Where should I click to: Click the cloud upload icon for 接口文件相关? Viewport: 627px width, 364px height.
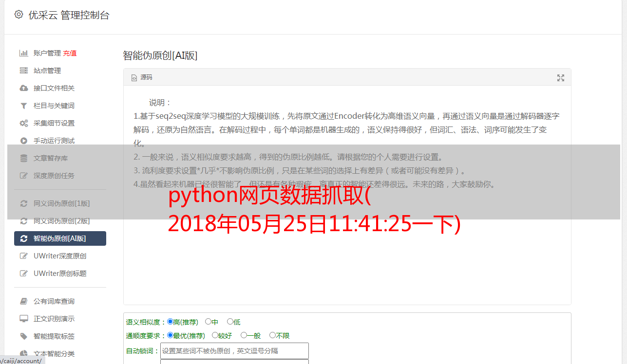coord(23,88)
